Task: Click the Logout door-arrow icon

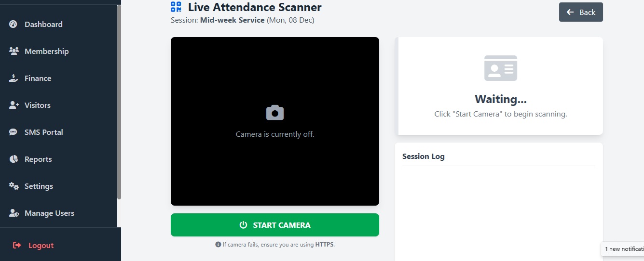Action: pos(17,245)
